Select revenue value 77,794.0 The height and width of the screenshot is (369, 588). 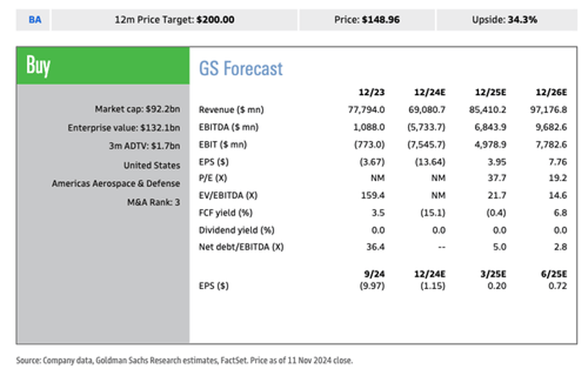366,110
